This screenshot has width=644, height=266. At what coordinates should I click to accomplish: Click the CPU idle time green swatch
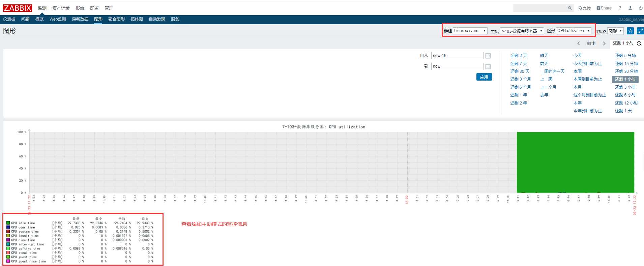click(x=8, y=223)
